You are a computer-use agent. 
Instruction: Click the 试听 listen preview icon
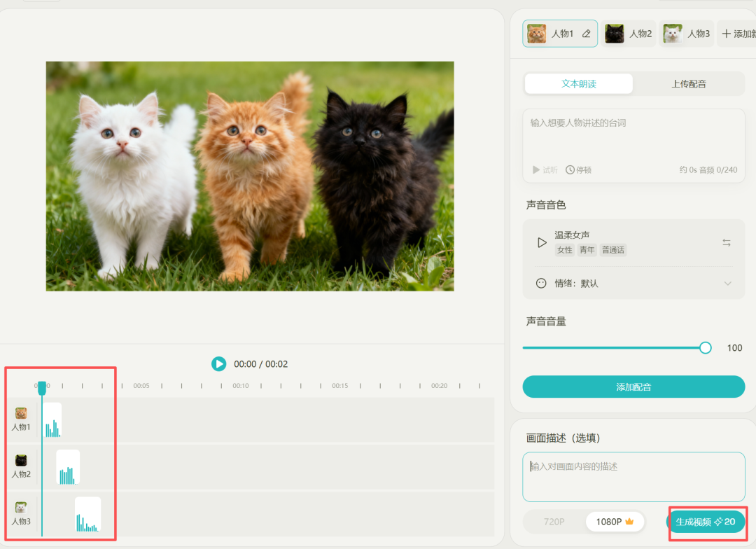(x=537, y=170)
